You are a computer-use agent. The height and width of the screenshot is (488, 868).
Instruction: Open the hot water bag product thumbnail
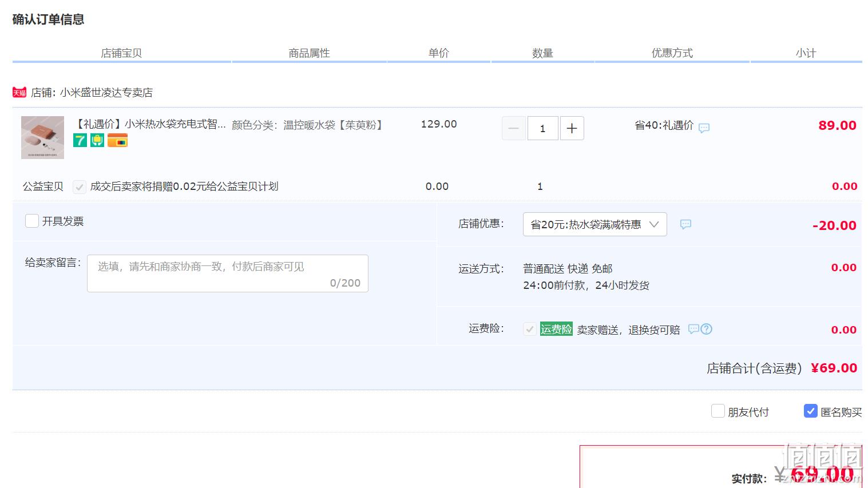tap(43, 137)
